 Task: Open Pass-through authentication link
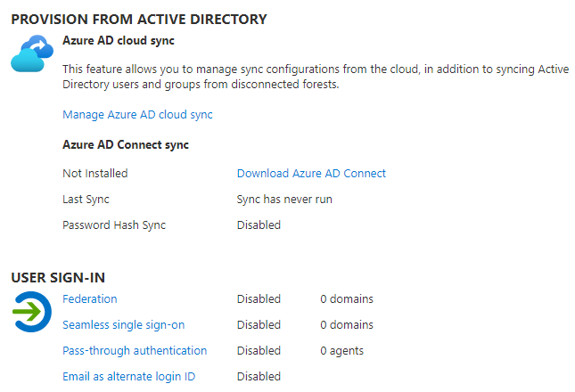click(x=135, y=351)
